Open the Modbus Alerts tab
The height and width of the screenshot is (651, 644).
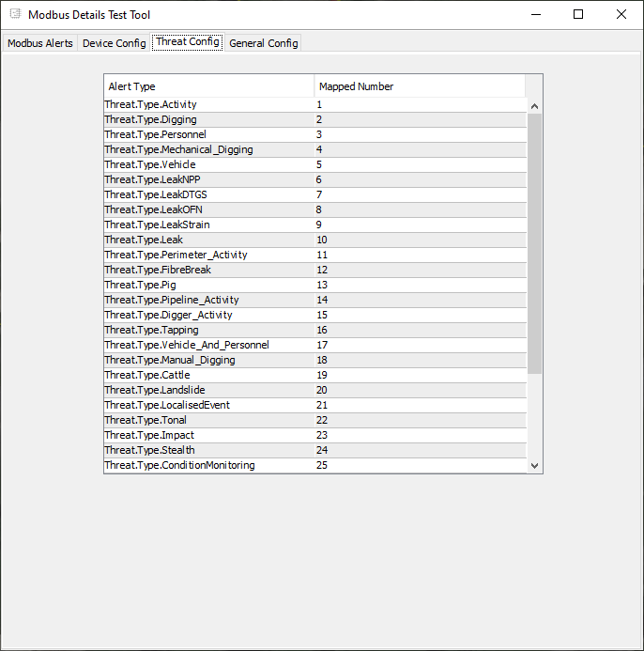39,43
